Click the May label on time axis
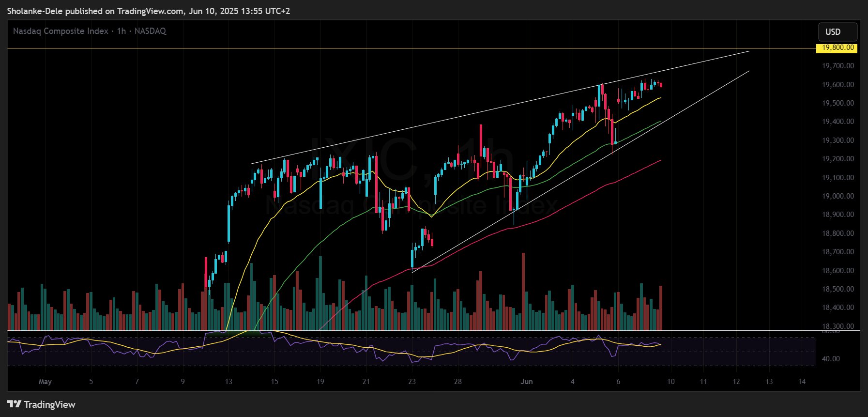This screenshot has height=417, width=868. 45,382
